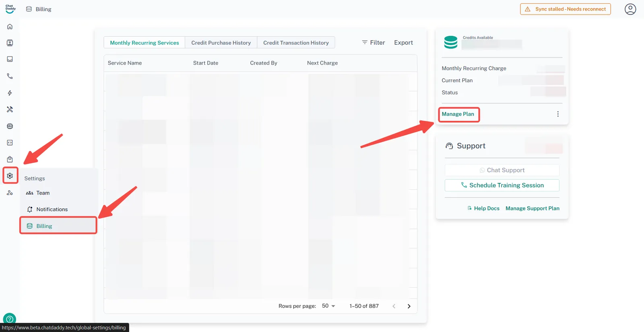The width and height of the screenshot is (644, 332).
Task: Select the hammer tools sidebar icon
Action: (x=10, y=110)
